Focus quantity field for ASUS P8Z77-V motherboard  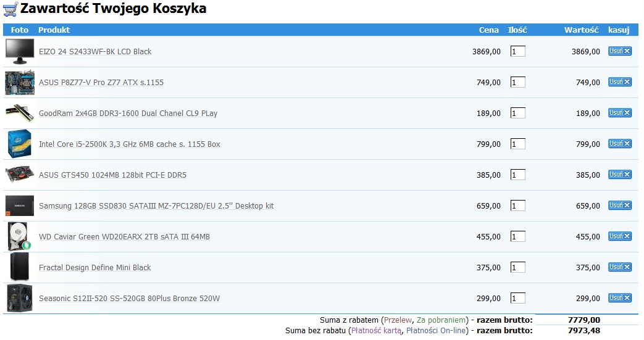click(x=517, y=82)
